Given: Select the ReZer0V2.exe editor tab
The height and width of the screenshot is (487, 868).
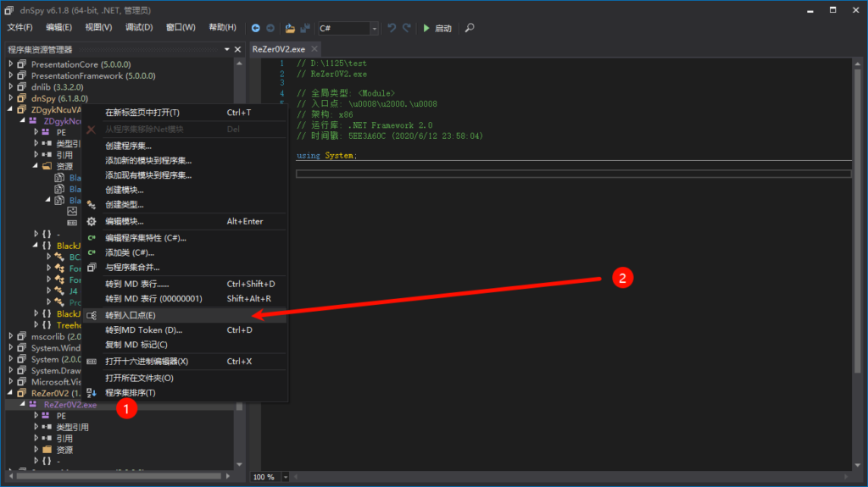Looking at the screenshot, I should [x=278, y=49].
